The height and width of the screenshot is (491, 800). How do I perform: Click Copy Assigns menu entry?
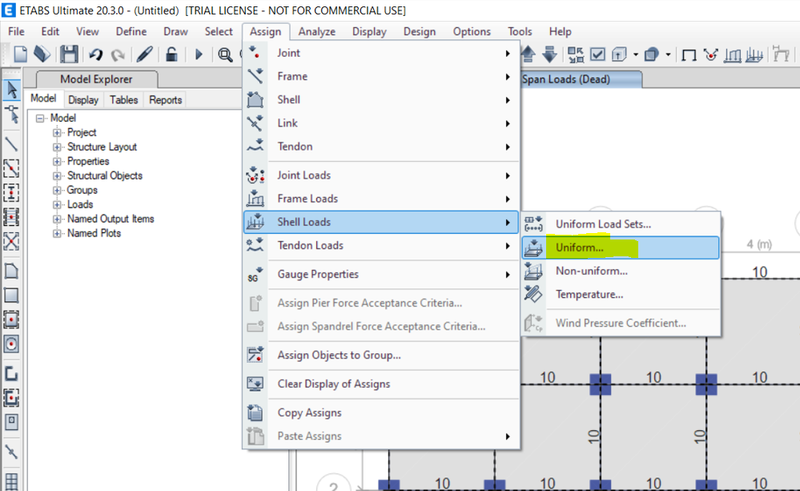pyautogui.click(x=381, y=413)
